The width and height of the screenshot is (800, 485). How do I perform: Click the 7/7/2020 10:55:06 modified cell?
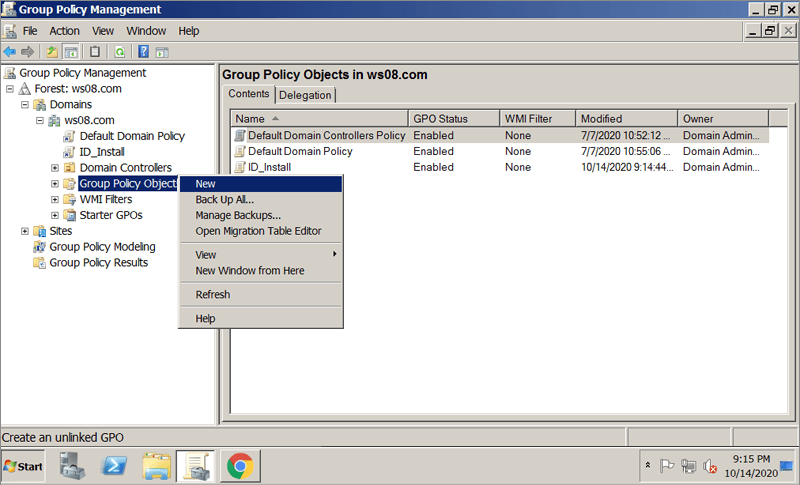coord(626,151)
